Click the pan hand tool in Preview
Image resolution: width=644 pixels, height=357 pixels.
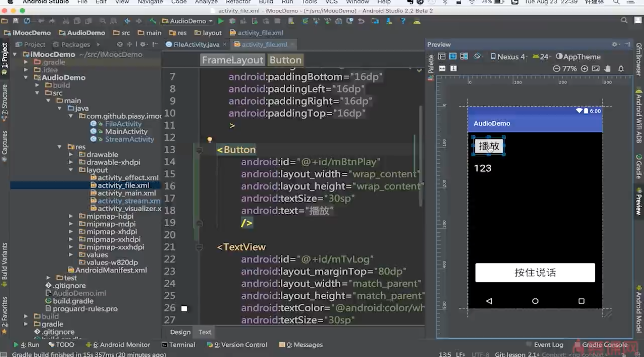click(607, 69)
